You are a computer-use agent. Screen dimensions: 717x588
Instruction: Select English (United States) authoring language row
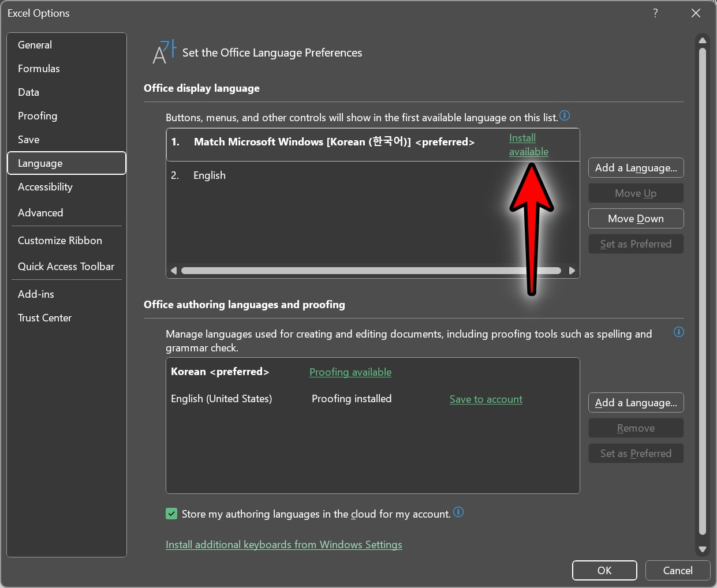coord(372,399)
